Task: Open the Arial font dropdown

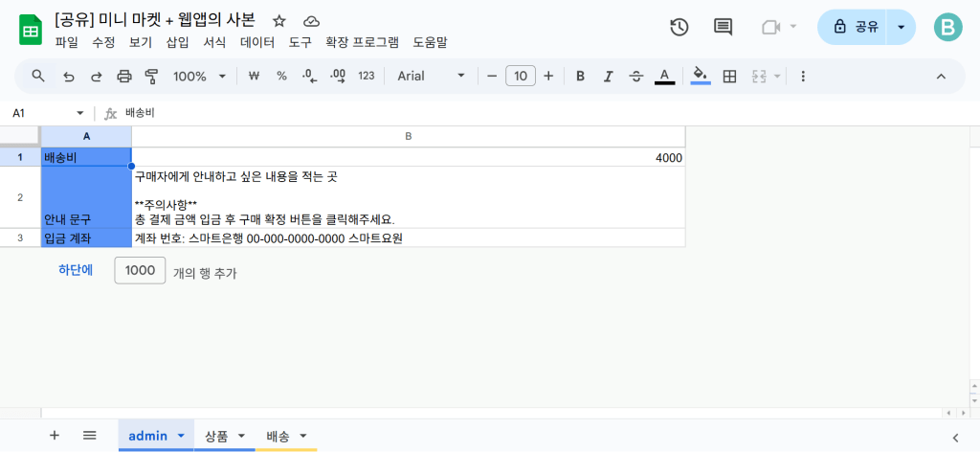Action: (x=431, y=76)
